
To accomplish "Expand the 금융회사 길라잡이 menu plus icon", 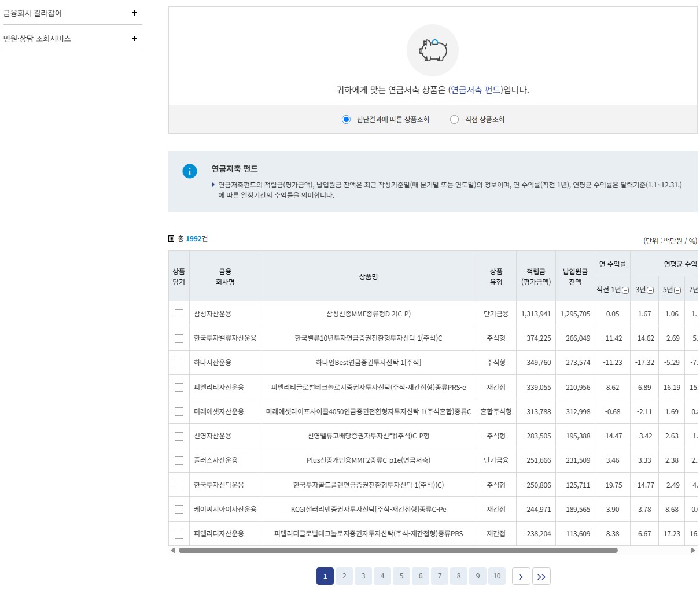I will tap(134, 13).
